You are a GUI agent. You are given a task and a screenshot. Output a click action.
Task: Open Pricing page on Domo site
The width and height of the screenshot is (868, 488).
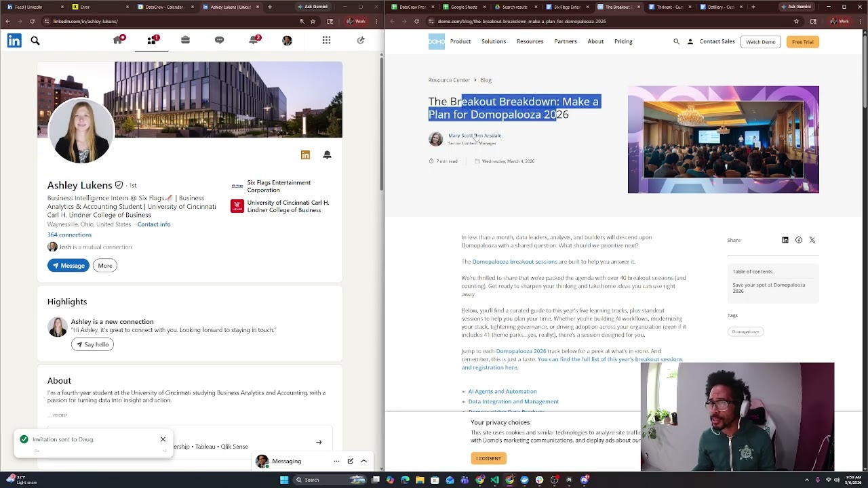(623, 41)
